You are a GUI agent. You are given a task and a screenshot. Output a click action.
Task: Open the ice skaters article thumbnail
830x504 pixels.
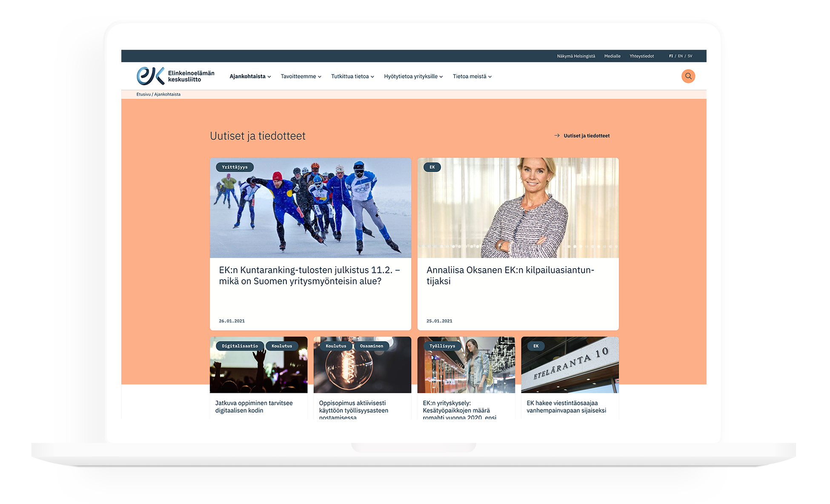(x=310, y=208)
